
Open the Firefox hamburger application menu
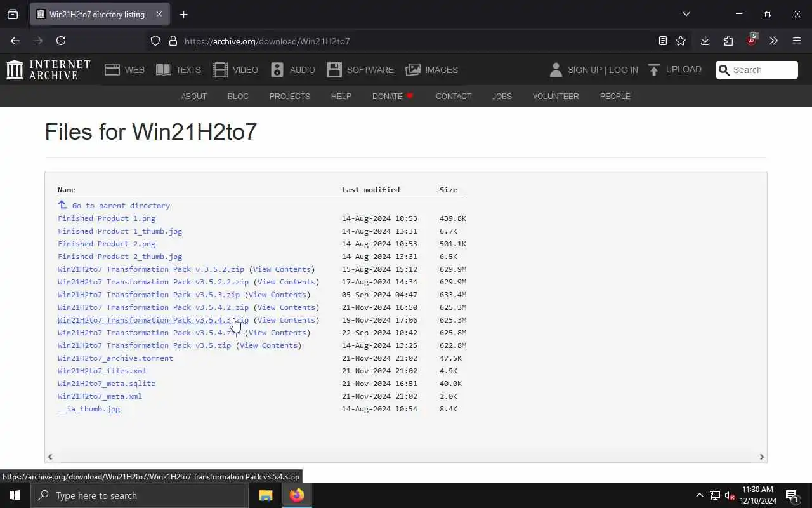(797, 41)
